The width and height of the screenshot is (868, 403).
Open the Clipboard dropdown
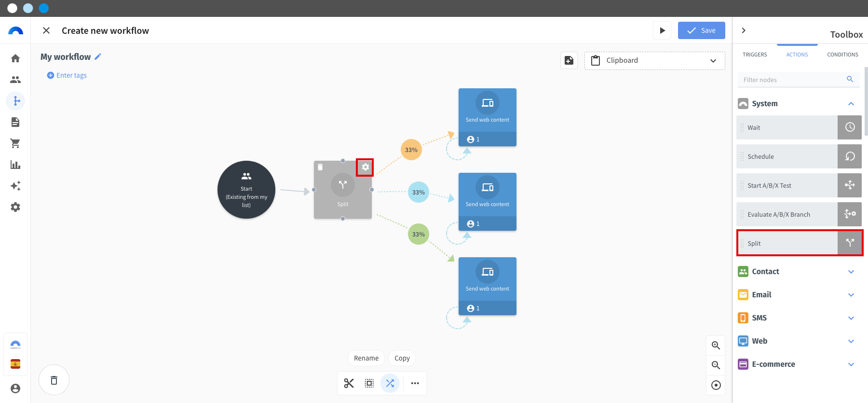(654, 61)
